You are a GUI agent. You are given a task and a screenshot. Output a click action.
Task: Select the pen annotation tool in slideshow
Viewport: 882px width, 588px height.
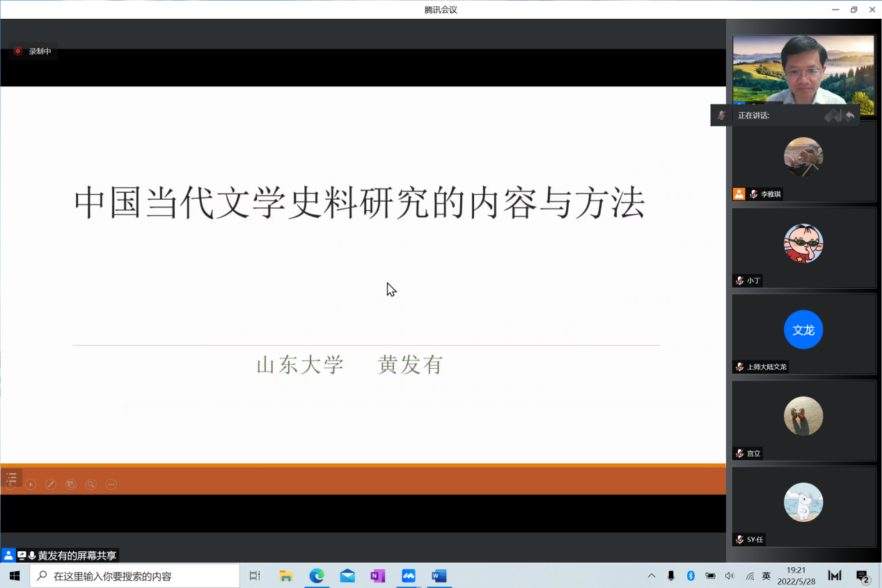coord(50,484)
